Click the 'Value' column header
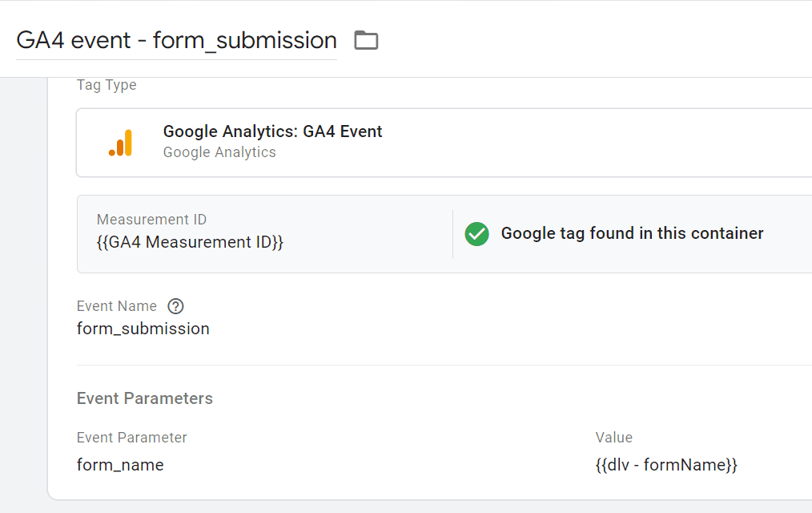The image size is (812, 513). click(614, 438)
